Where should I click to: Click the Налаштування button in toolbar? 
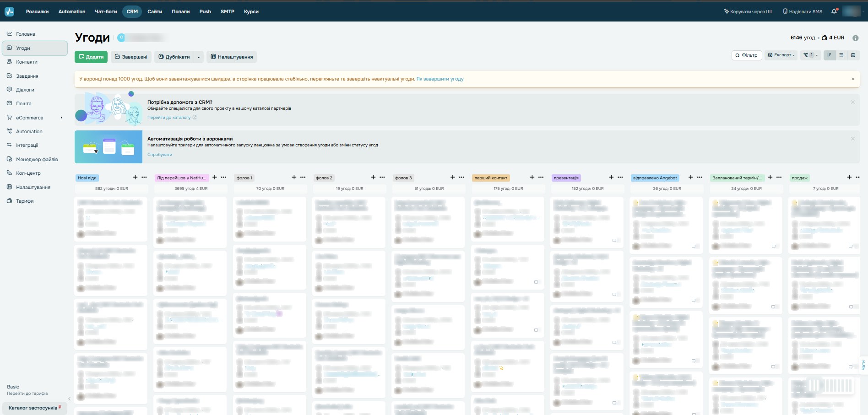pos(232,57)
